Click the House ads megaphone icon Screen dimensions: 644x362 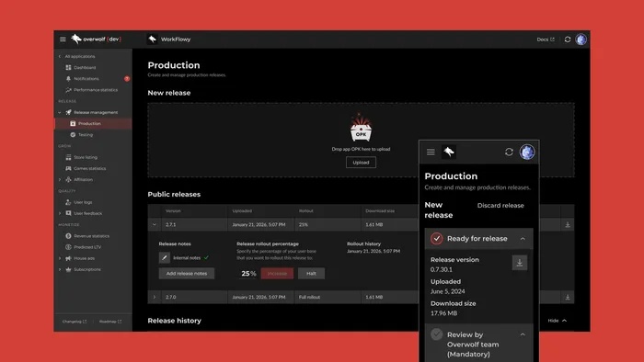[x=69, y=258]
